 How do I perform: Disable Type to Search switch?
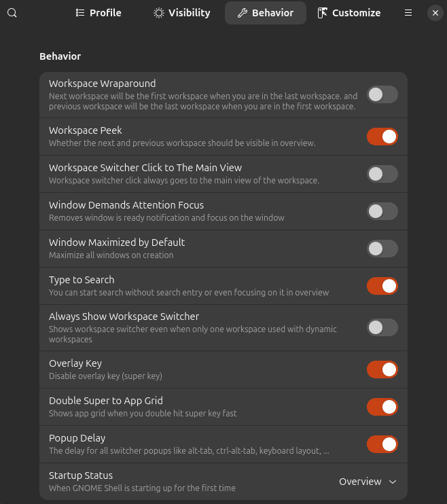coord(382,286)
